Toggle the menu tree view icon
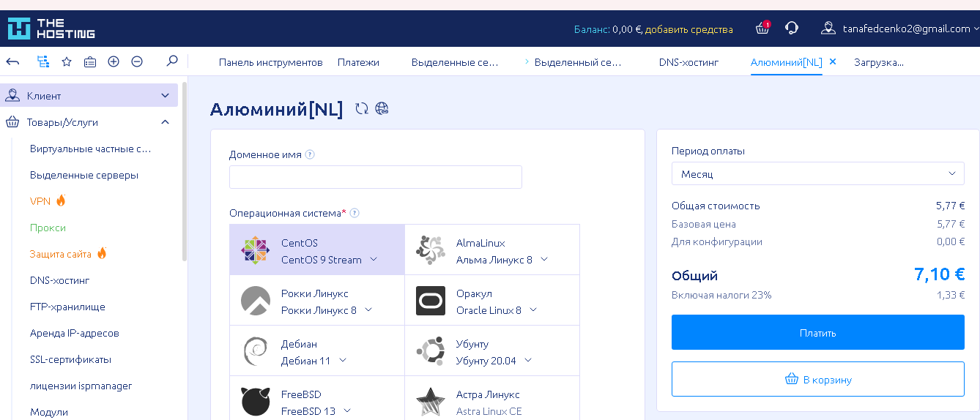 click(x=43, y=62)
